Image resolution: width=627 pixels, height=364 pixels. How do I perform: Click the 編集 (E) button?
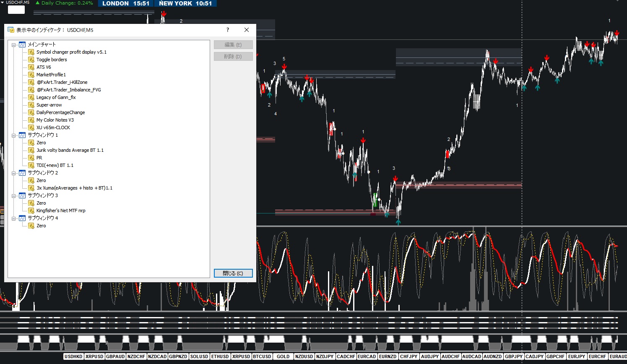[x=233, y=45]
